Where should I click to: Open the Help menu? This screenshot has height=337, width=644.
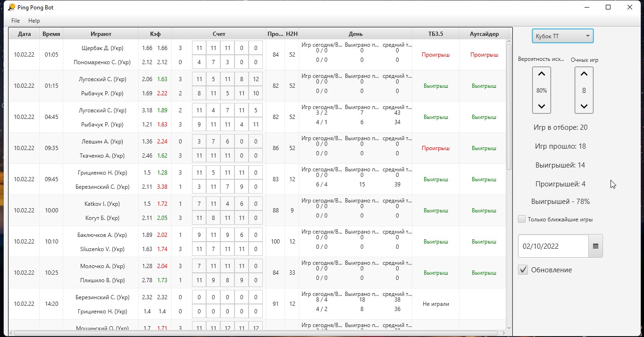coord(34,21)
